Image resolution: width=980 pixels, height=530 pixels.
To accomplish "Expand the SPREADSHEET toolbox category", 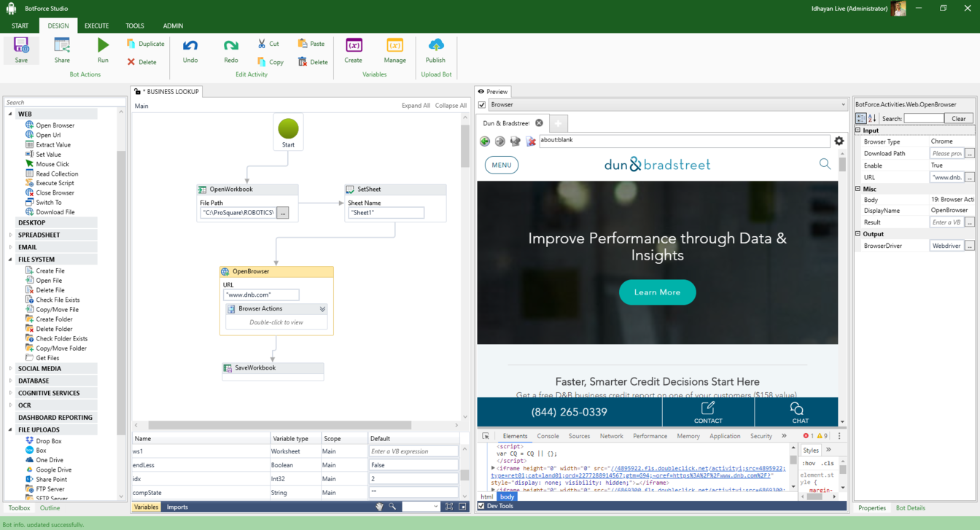I will pyautogui.click(x=10, y=235).
